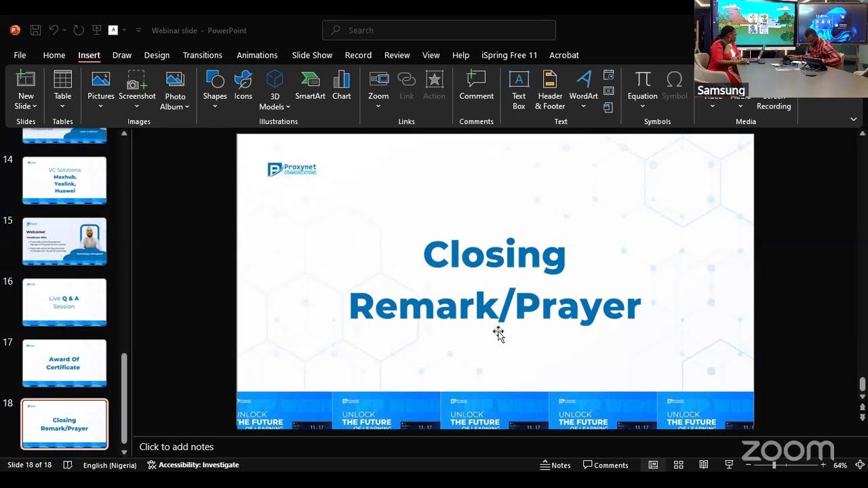
Task: Open the File menu
Action: tap(20, 55)
